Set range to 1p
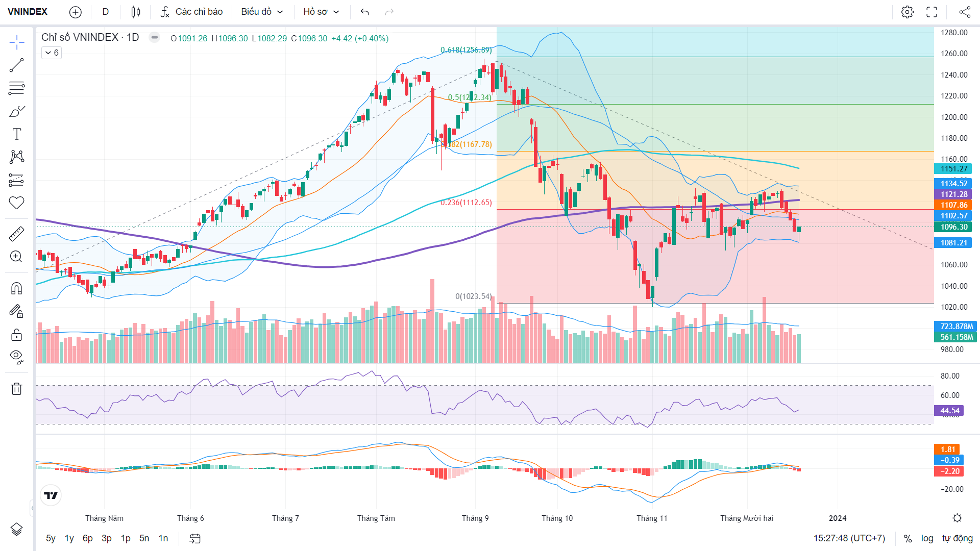Screen dimensions: 980x551 point(126,538)
